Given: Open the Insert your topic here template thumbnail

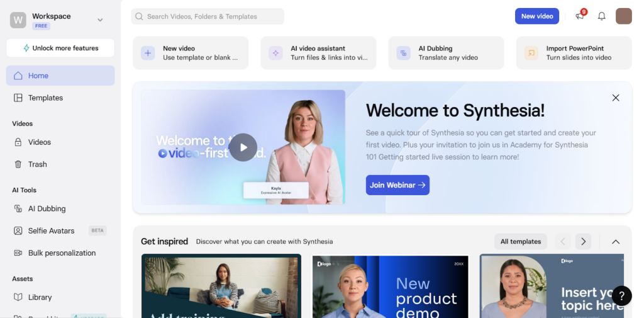Looking at the screenshot, I should (552, 285).
